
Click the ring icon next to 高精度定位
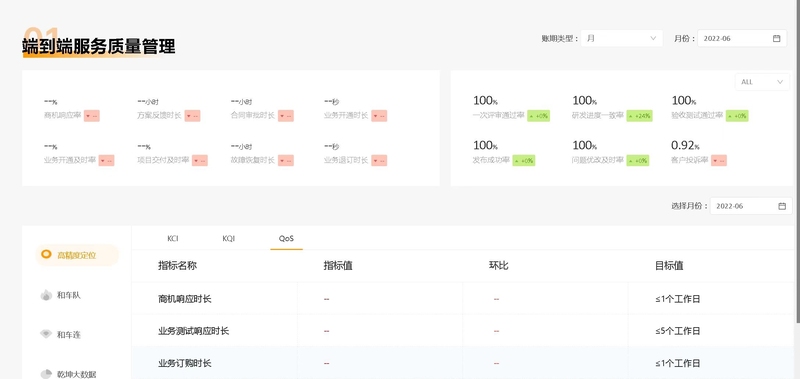pyautogui.click(x=46, y=255)
